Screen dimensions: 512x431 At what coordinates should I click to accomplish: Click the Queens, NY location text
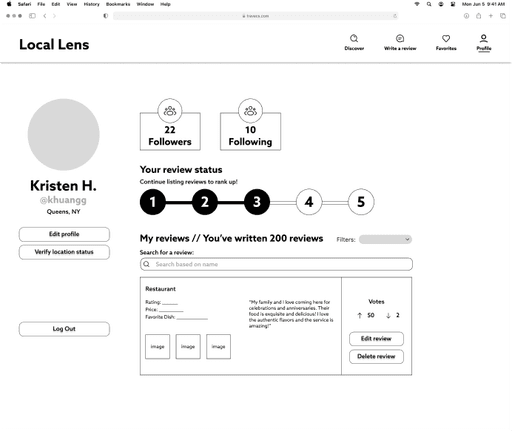pyautogui.click(x=63, y=212)
